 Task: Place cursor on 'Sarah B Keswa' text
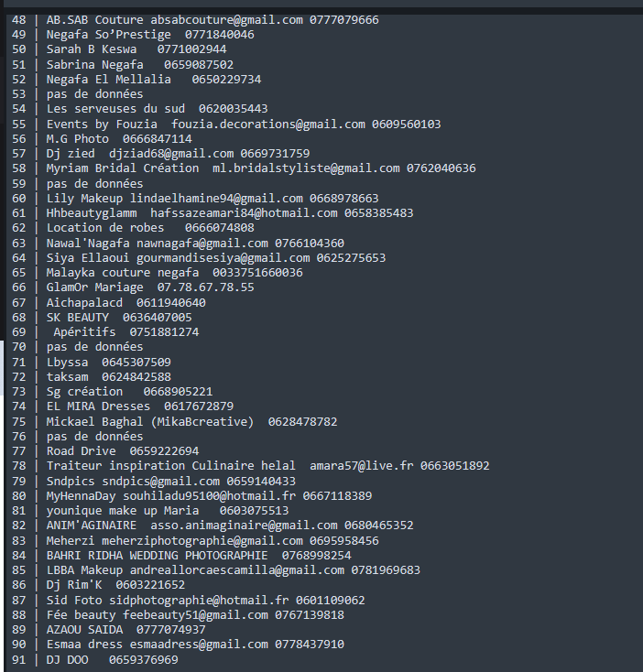pos(92,49)
